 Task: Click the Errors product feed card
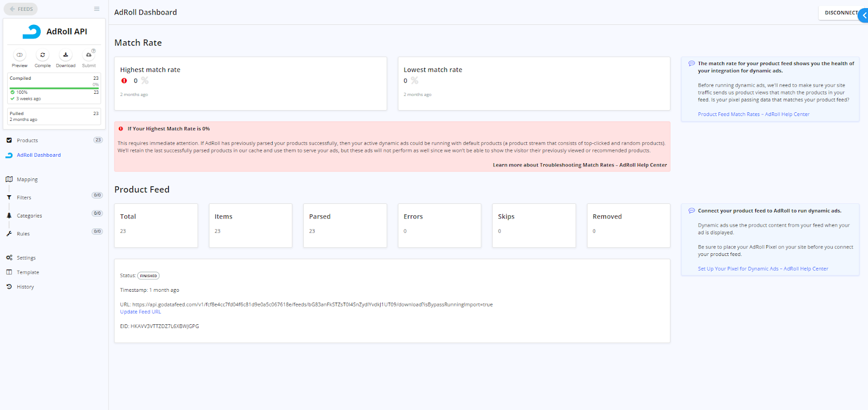(439, 226)
